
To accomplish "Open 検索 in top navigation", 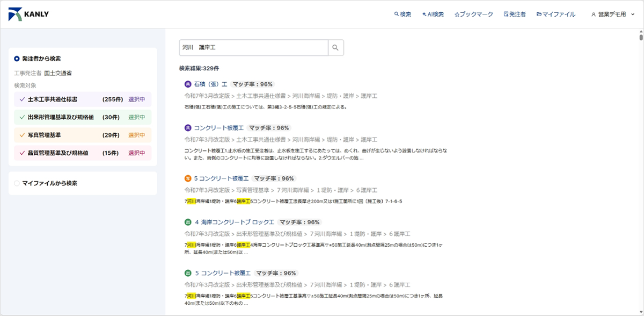I will tap(402, 15).
